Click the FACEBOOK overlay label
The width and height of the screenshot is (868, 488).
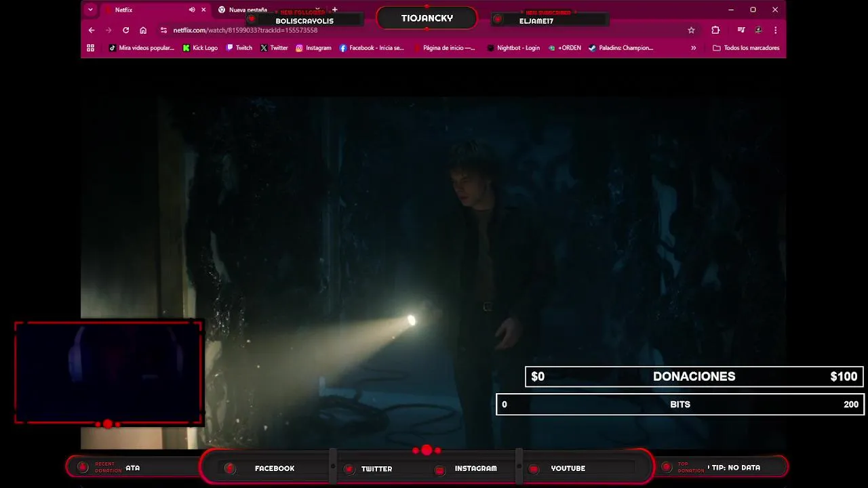[x=275, y=468]
